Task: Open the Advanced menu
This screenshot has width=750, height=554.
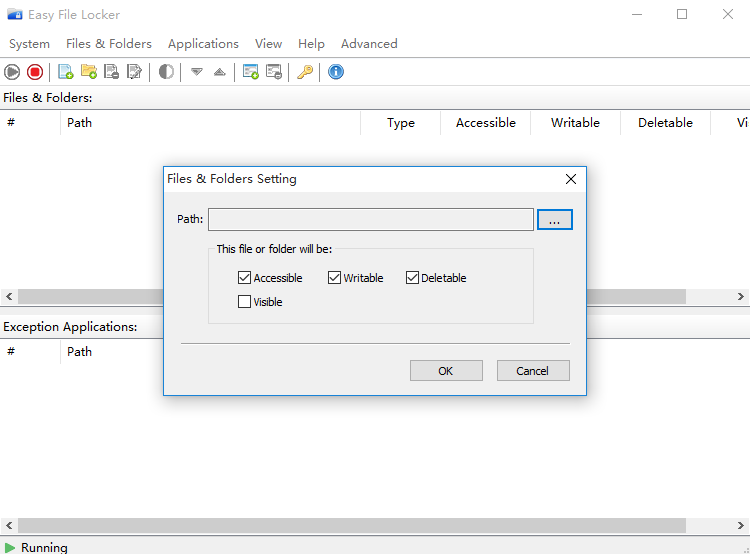Action: click(369, 44)
